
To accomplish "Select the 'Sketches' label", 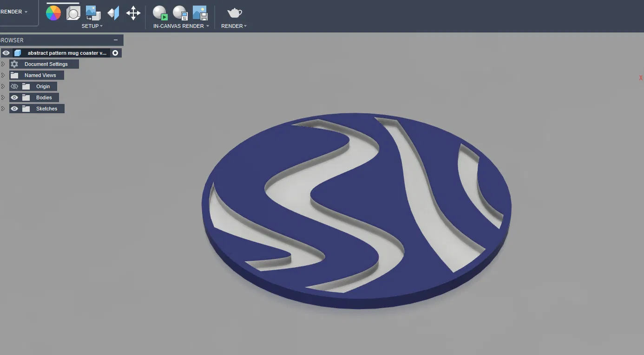I will (47, 109).
